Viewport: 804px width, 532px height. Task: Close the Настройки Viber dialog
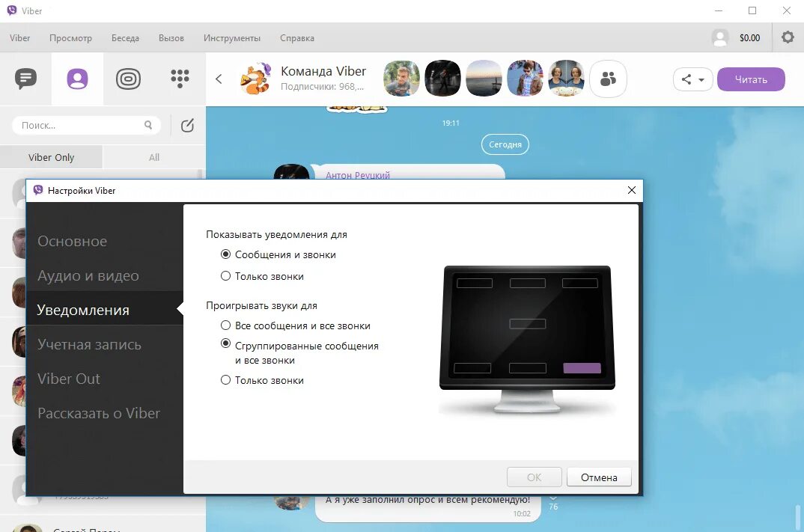coord(632,190)
